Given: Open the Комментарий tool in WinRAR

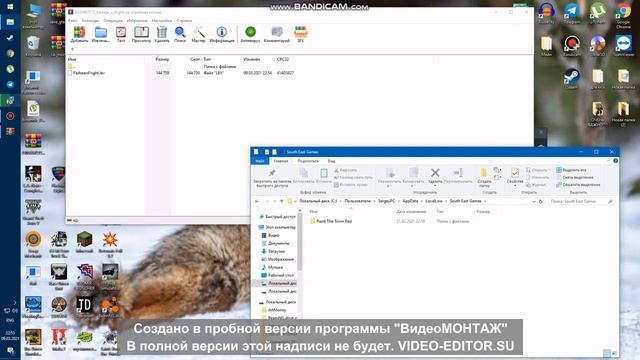Looking at the screenshot, I should tap(277, 34).
